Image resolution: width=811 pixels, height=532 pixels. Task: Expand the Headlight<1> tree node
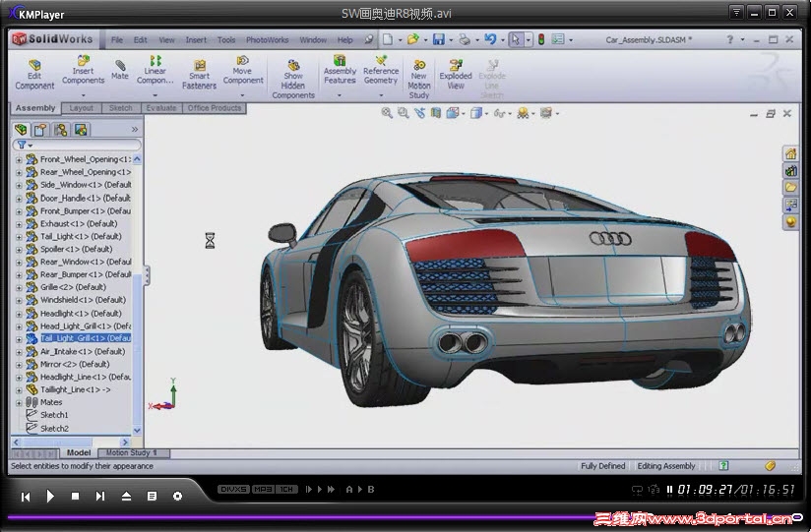tap(19, 314)
